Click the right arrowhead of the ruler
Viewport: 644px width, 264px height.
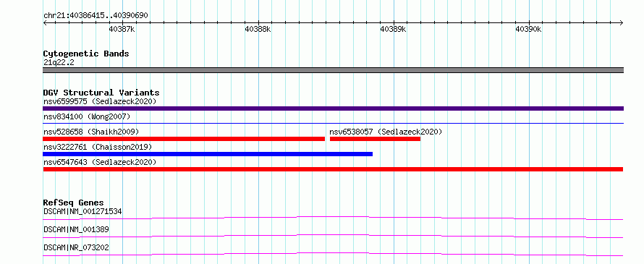[x=622, y=22]
